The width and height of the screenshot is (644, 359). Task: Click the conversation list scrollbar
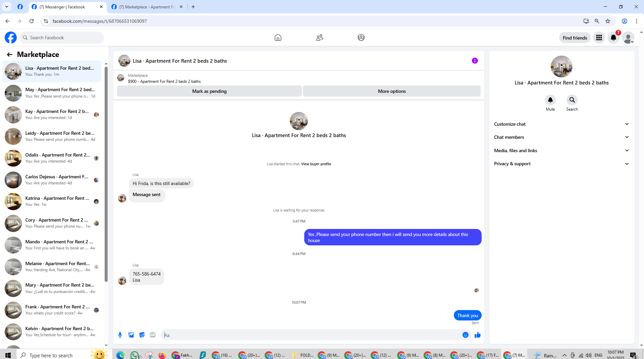(106, 174)
